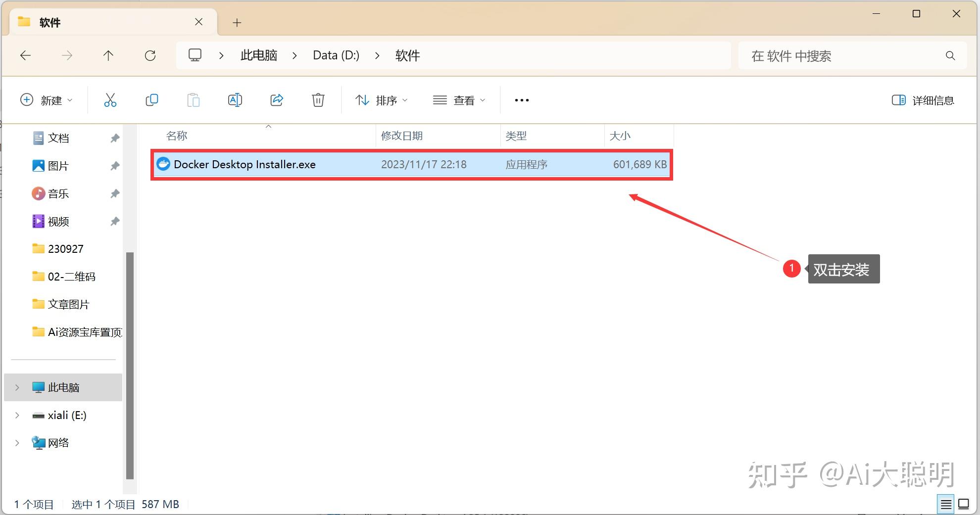
Task: Click 软件 breadcrumb in address bar
Action: [407, 55]
